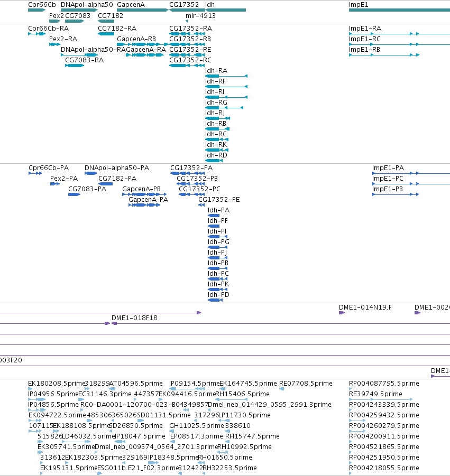
Task: Click the Idh-PG protein label
Action: (219, 242)
